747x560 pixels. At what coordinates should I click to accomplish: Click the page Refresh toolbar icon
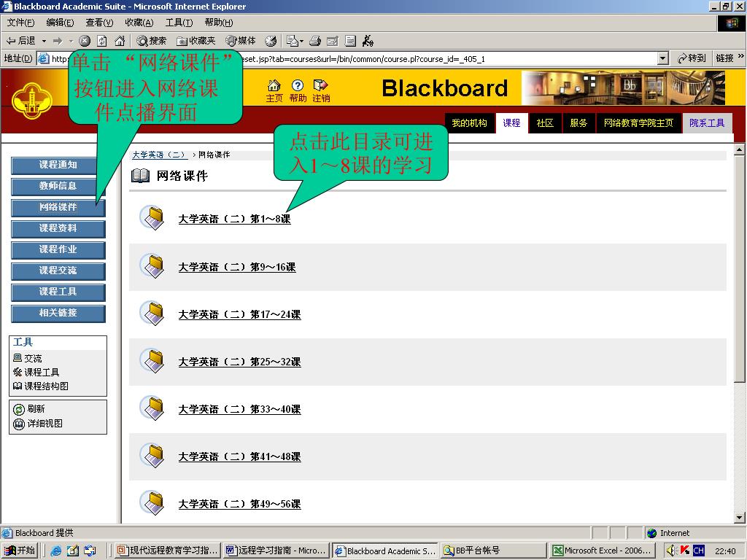[102, 41]
